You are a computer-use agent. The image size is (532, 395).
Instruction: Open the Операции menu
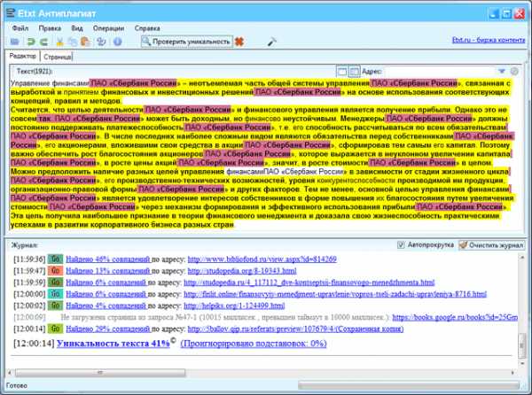108,28
